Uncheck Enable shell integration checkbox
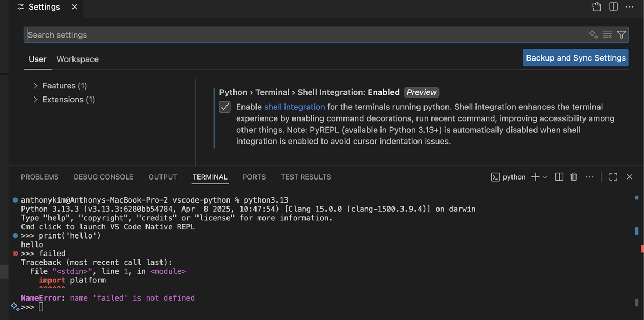644x320 pixels. 225,107
